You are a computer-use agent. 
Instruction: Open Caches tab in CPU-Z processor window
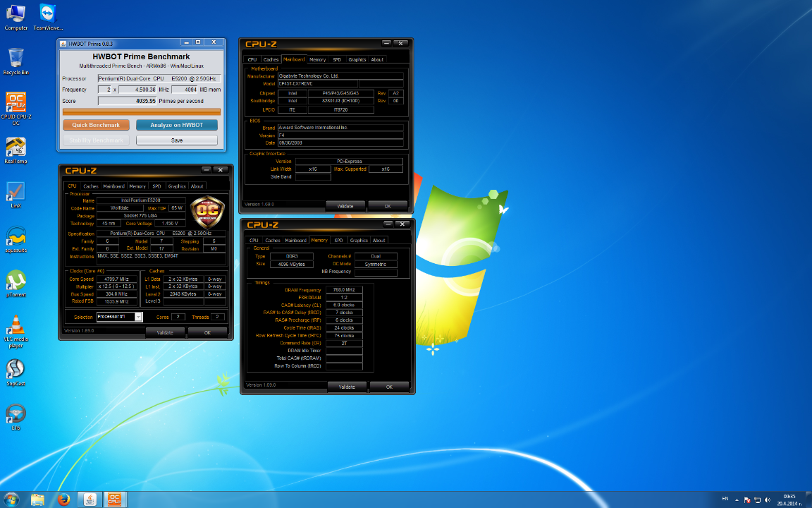coord(91,186)
